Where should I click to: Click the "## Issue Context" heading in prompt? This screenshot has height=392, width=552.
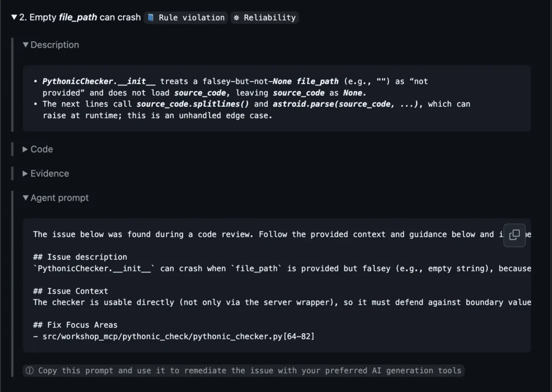pyautogui.click(x=70, y=291)
